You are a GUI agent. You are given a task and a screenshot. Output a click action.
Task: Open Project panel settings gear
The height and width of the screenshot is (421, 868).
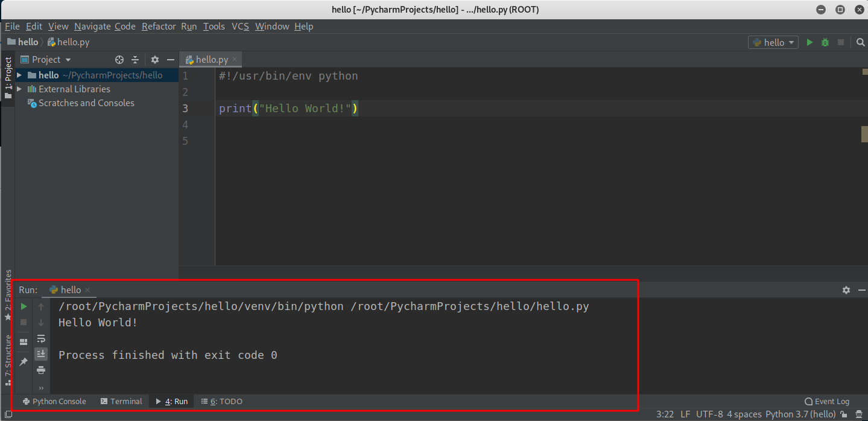pos(155,60)
